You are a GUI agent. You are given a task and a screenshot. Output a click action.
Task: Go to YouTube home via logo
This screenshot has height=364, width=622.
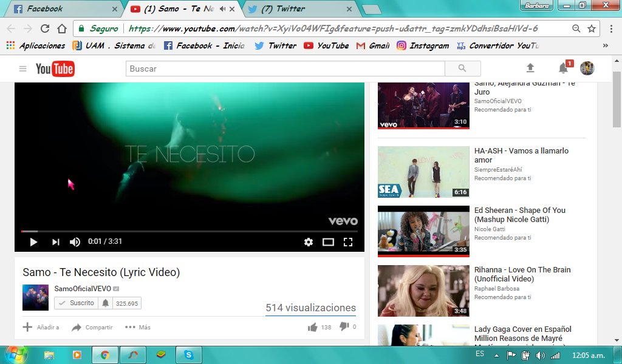(55, 69)
